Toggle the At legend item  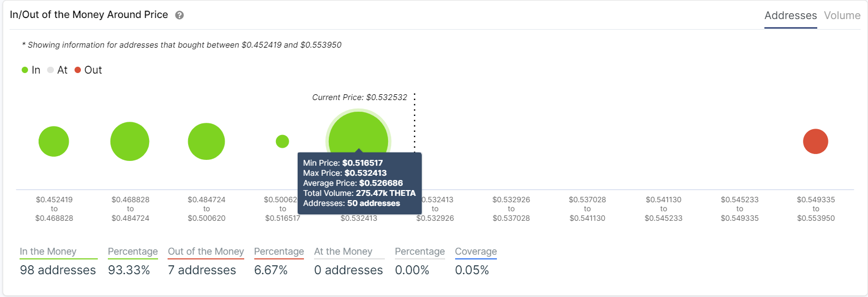[57, 70]
